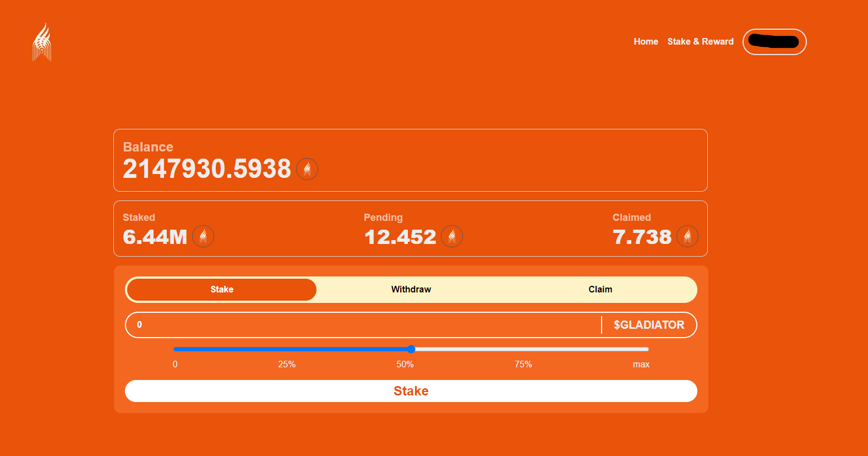Select the max slider preset
The width and height of the screenshot is (868, 456).
(641, 364)
